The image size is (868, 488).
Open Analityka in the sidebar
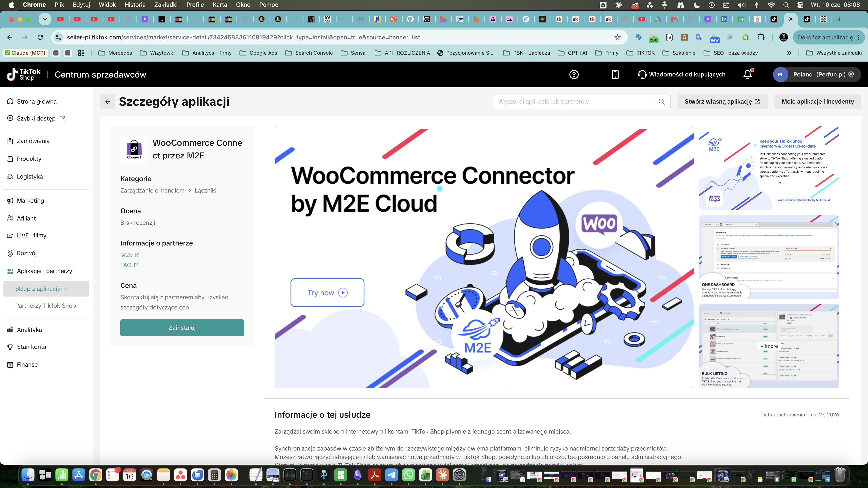coord(29,330)
